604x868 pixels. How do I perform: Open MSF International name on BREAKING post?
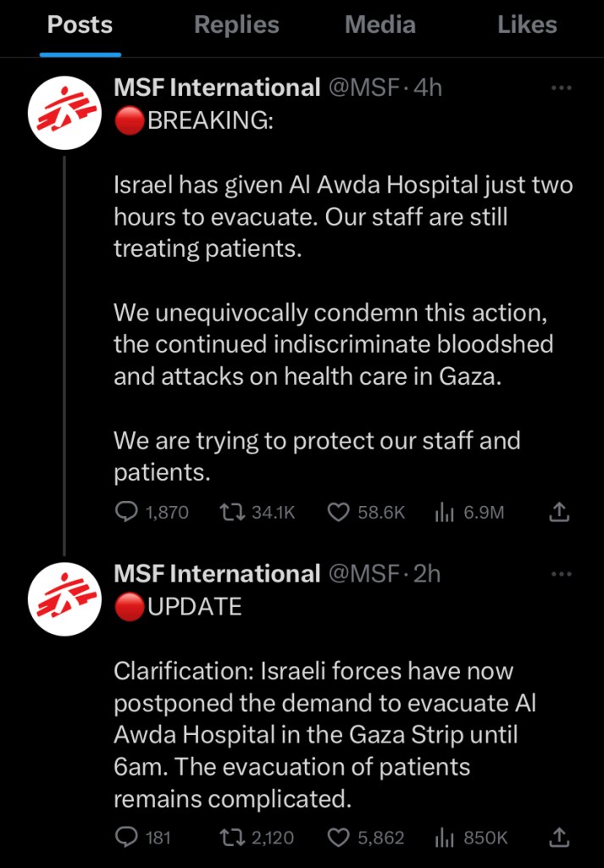click(x=217, y=87)
